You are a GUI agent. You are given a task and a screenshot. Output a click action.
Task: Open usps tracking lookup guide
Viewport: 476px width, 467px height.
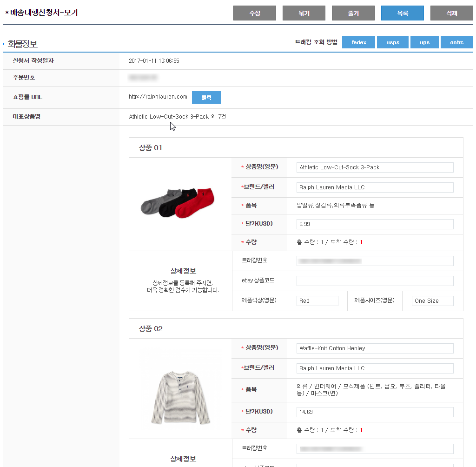pyautogui.click(x=393, y=42)
